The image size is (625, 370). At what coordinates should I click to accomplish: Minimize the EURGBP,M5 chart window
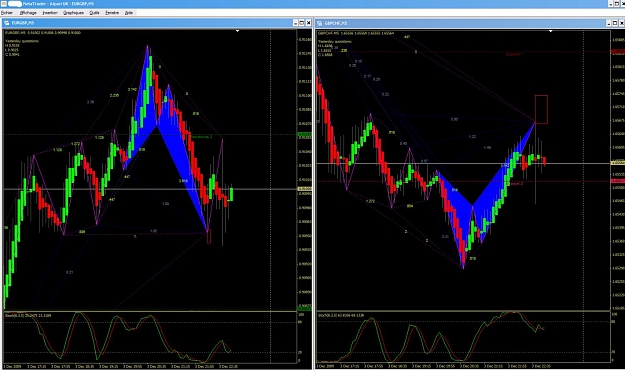click(295, 23)
